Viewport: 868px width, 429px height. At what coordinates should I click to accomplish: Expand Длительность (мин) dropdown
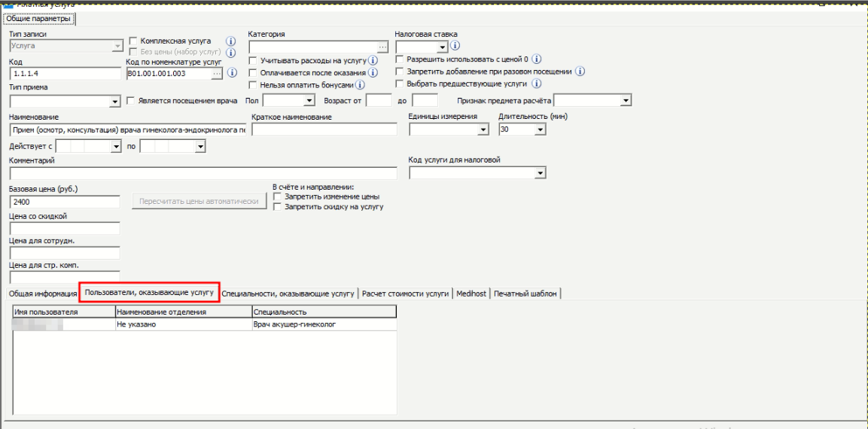pyautogui.click(x=540, y=130)
